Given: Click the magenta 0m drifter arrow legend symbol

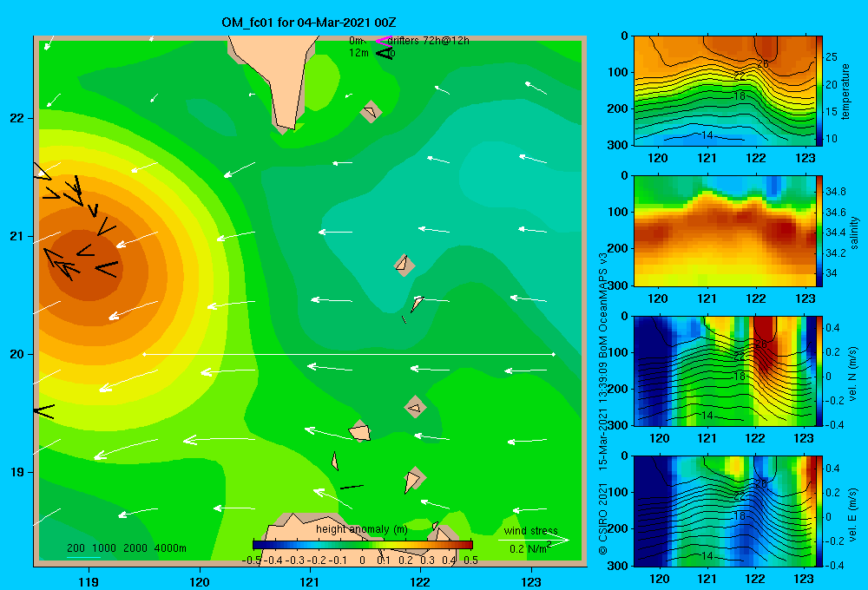Looking at the screenshot, I should (383, 41).
